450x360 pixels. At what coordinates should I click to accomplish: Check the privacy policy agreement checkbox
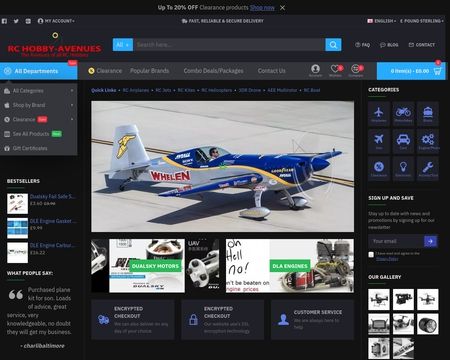click(x=371, y=255)
